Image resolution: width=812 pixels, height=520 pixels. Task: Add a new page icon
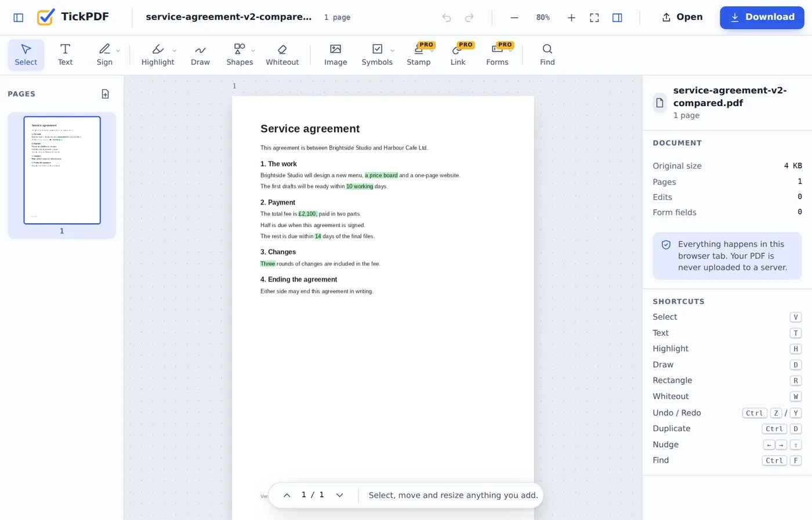pos(106,94)
